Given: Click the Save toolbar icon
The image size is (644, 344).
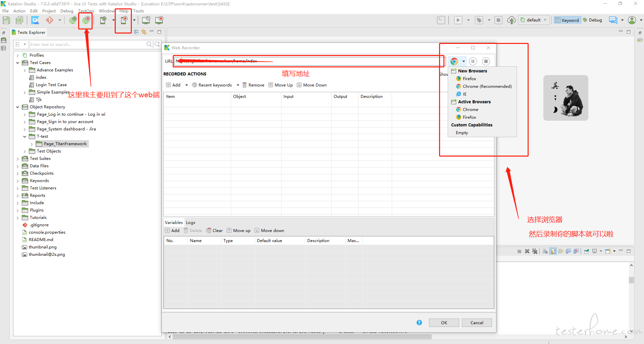Looking at the screenshot, I should coord(6,20).
